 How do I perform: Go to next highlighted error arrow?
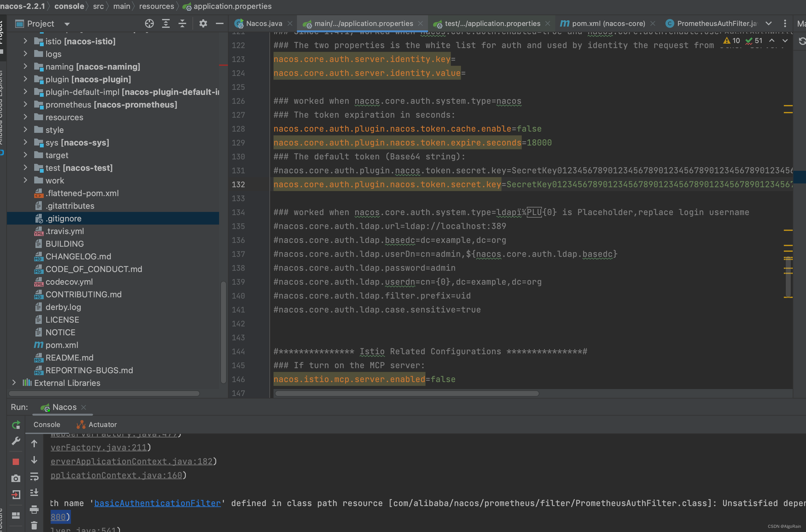785,41
